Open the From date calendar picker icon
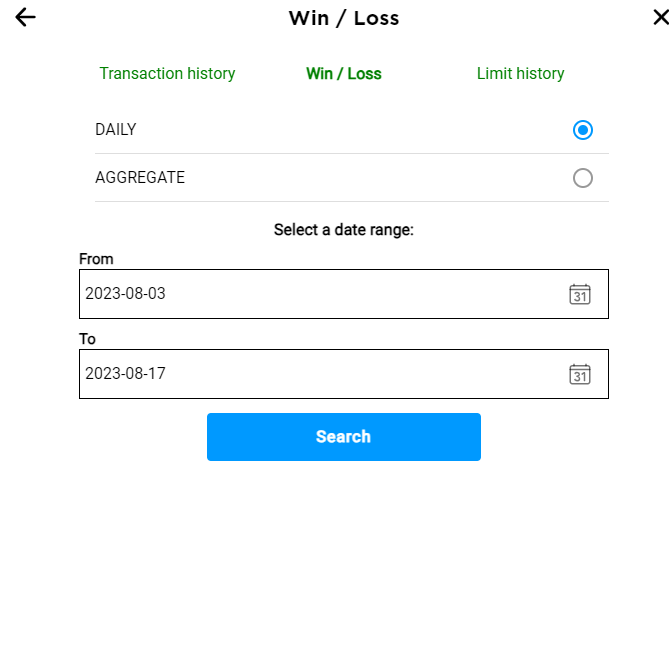Viewport: 669px width, 655px height. coord(580,294)
